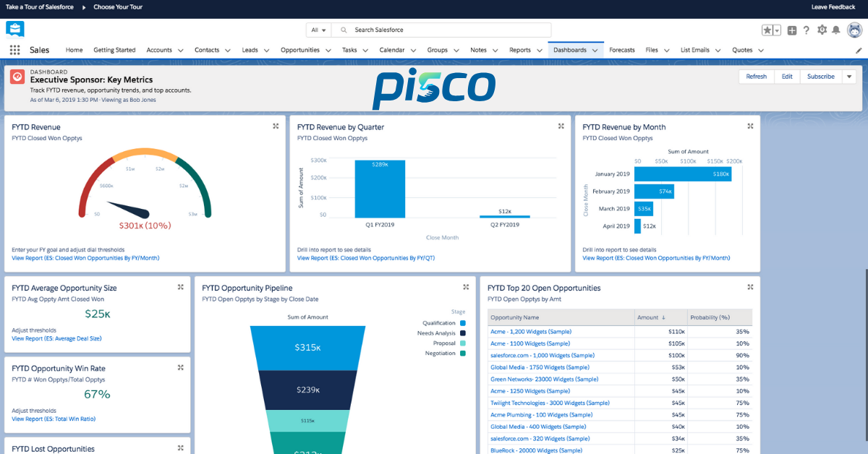Open the App Launcher grid icon

click(x=15, y=50)
